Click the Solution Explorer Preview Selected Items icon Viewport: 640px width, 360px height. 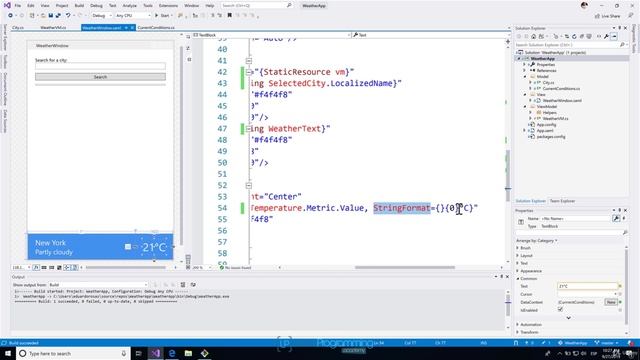tap(614, 36)
